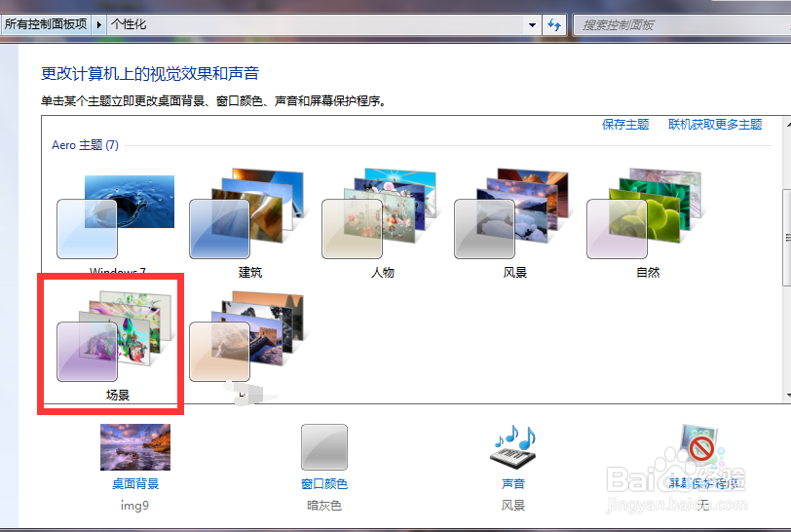Click the 保存主题 link
Viewport: 791px width, 532px height.
[x=625, y=124]
